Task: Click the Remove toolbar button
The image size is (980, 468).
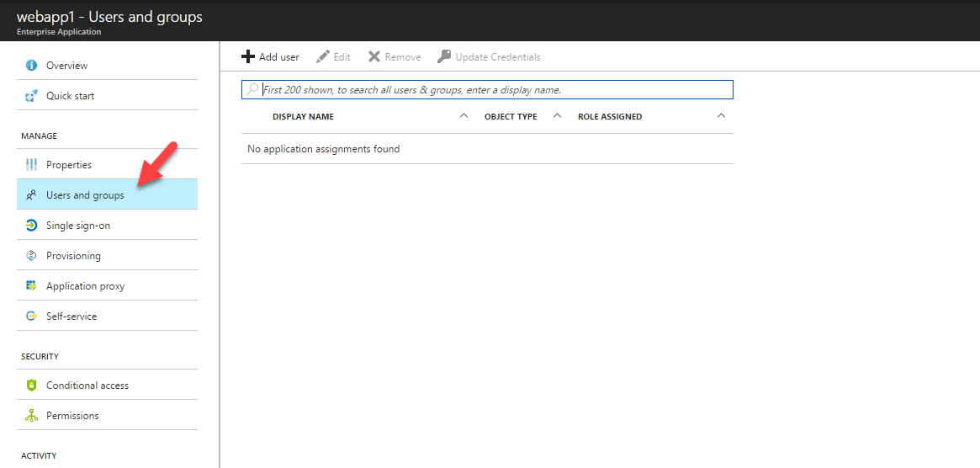Action: tap(395, 57)
